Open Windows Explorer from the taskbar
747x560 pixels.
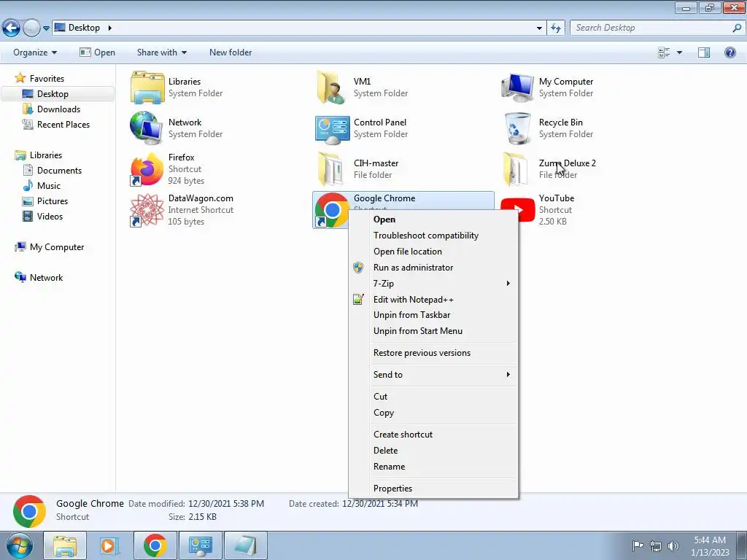click(x=65, y=545)
